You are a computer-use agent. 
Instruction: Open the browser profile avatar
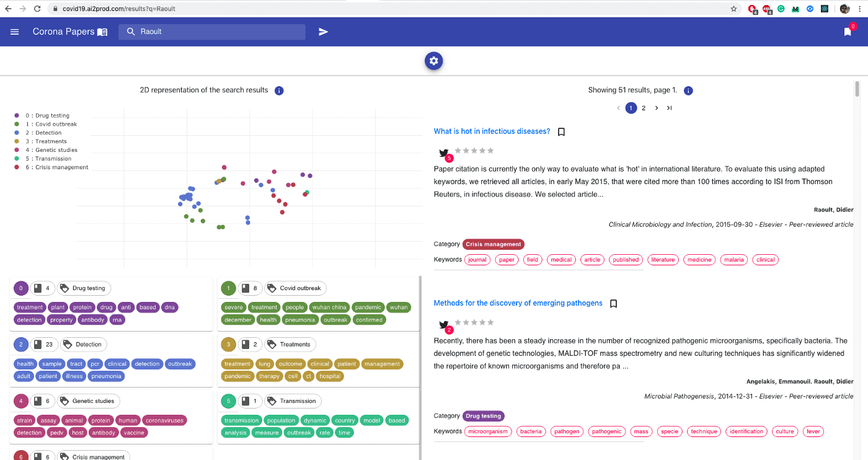click(844, 9)
